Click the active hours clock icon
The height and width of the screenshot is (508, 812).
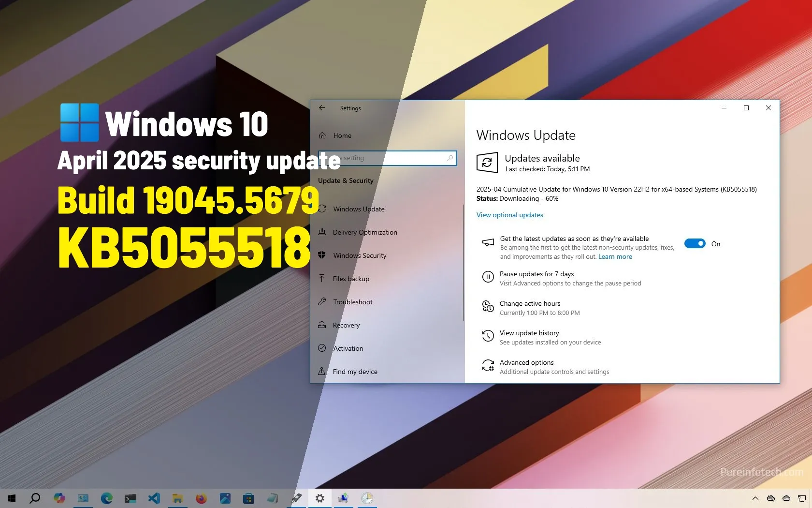pyautogui.click(x=488, y=306)
